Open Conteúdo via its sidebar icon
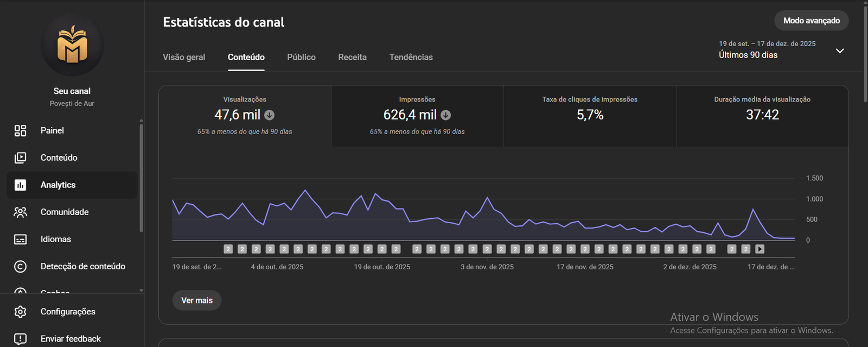The width and height of the screenshot is (868, 347). (x=20, y=157)
